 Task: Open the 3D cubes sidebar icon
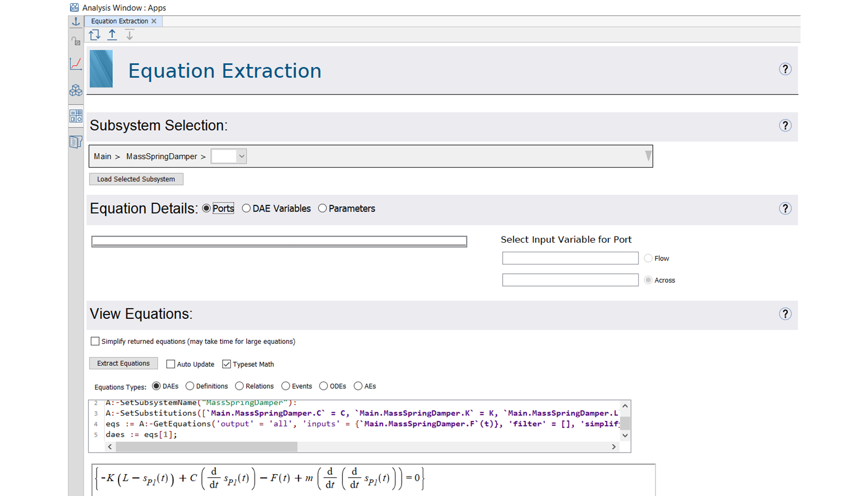click(x=76, y=90)
